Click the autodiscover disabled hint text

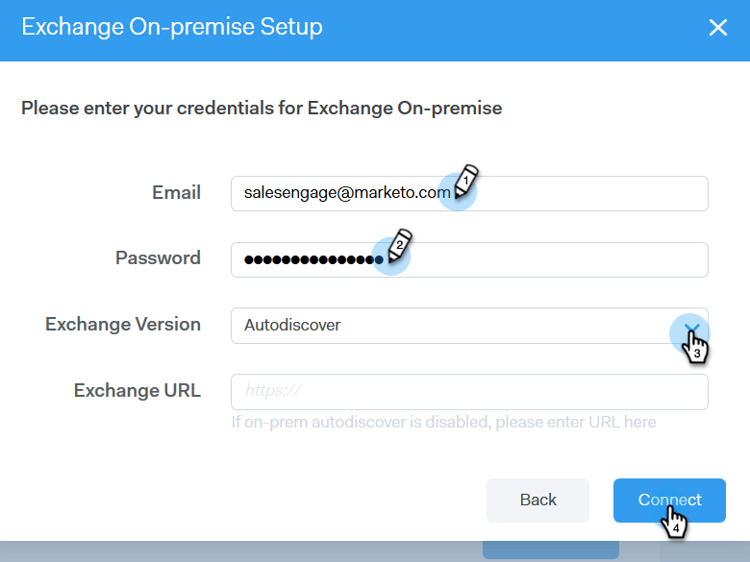(x=444, y=422)
